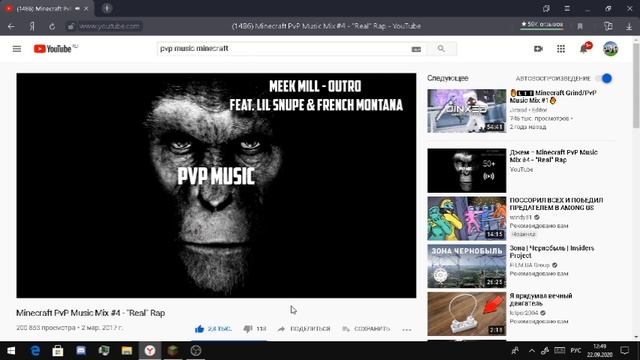Open the Джем Minecraft PvP Music Mix thumbnail
The width and height of the screenshot is (640, 360).
[x=467, y=171]
